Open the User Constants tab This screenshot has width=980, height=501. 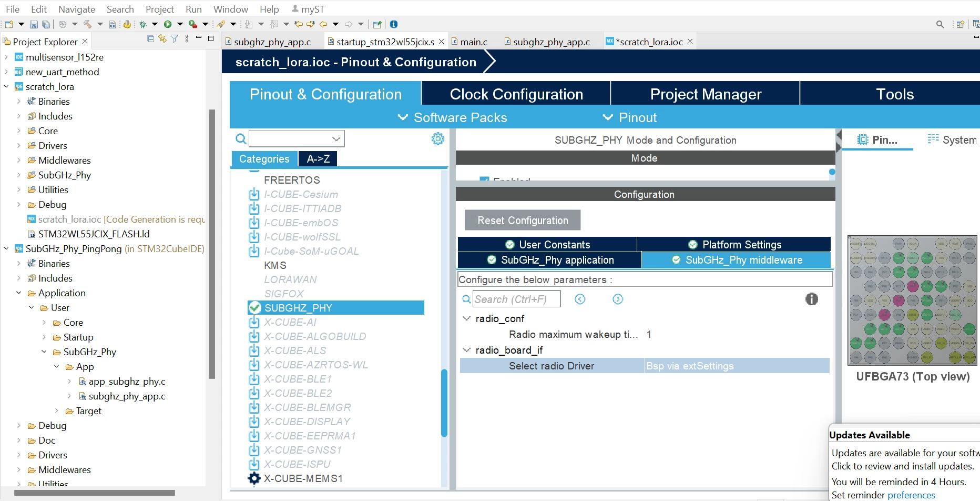click(547, 244)
